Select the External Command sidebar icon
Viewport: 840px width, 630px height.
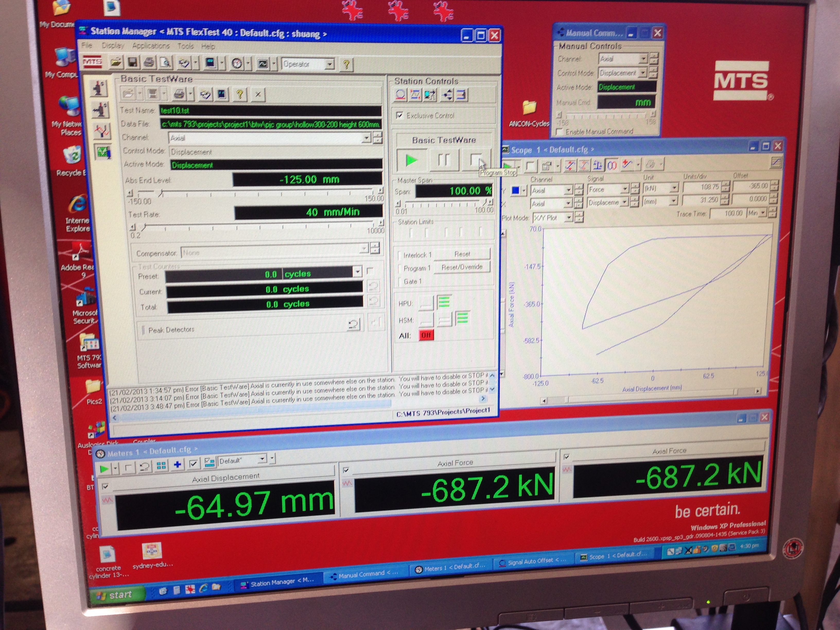[x=101, y=110]
